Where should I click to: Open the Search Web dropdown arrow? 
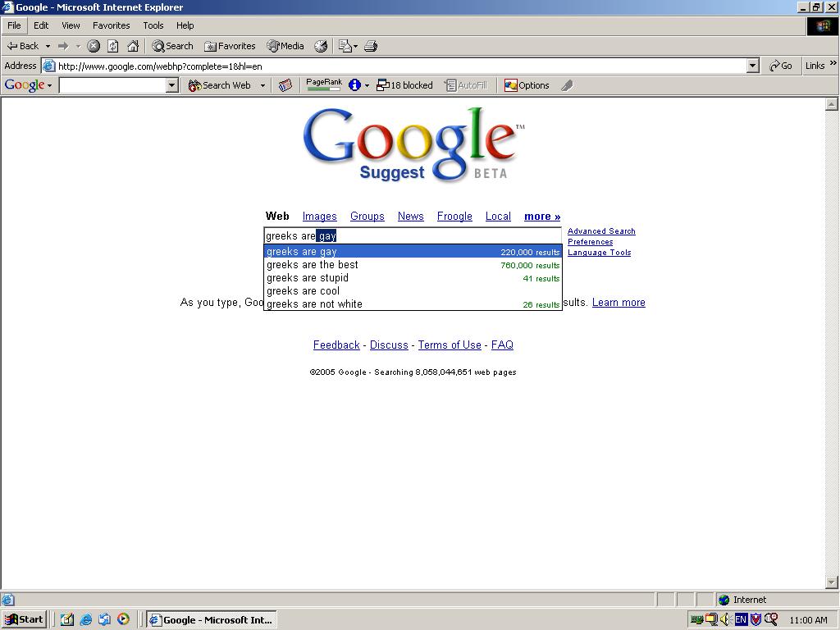pos(262,85)
